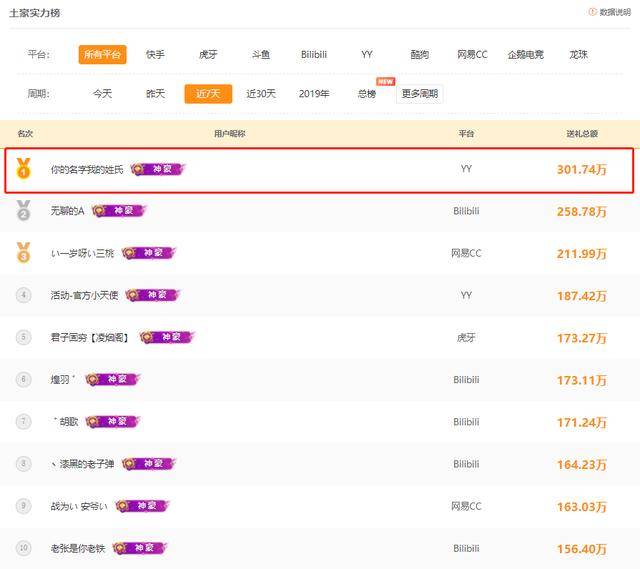Switch platform filter to Bilibili
This screenshot has height=569, width=640.
313,55
